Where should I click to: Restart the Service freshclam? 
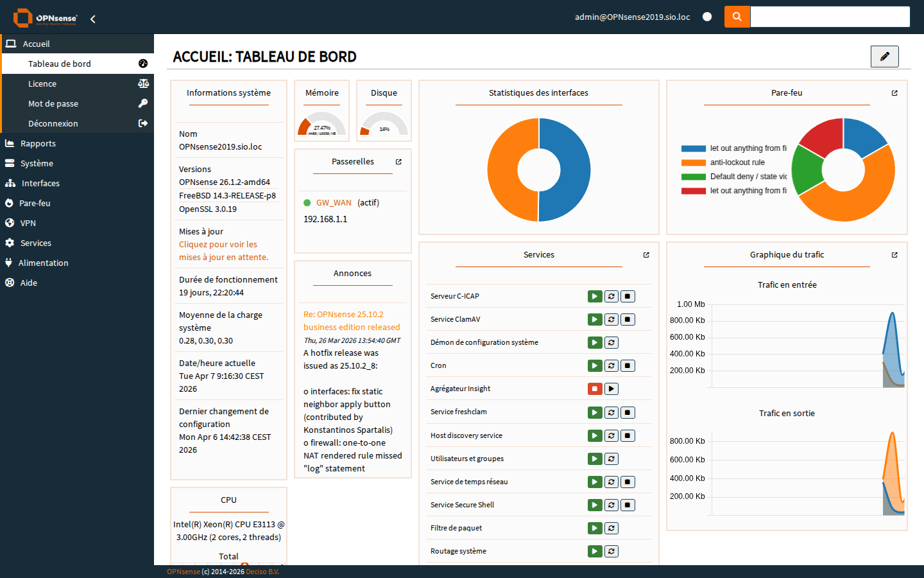(612, 412)
